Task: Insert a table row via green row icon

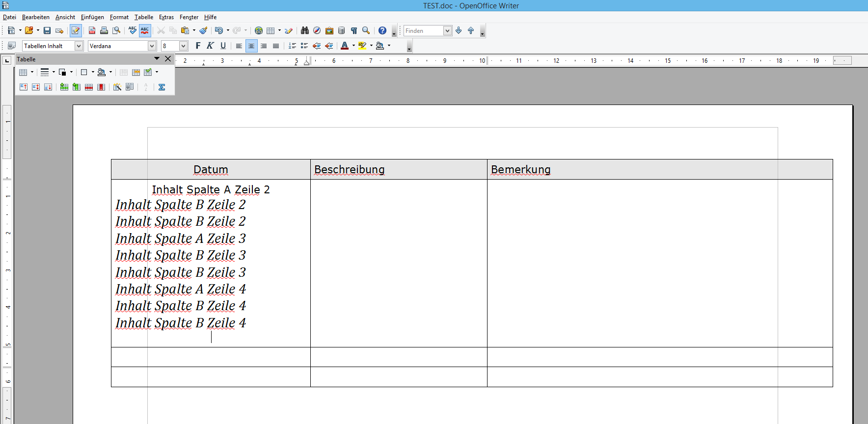Action: tap(64, 87)
